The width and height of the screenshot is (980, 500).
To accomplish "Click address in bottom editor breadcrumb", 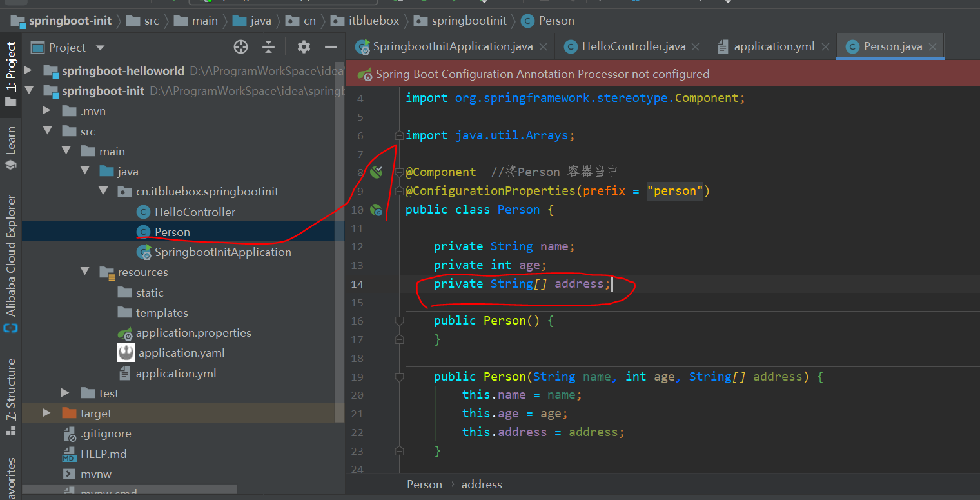I will pos(482,484).
